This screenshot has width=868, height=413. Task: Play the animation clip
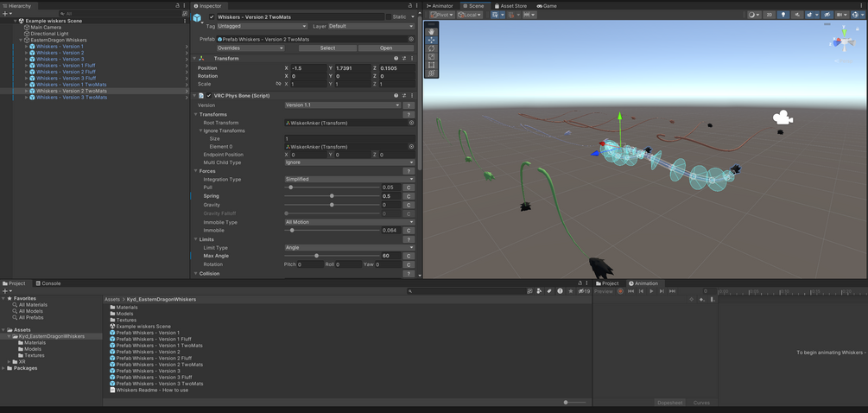click(x=651, y=291)
